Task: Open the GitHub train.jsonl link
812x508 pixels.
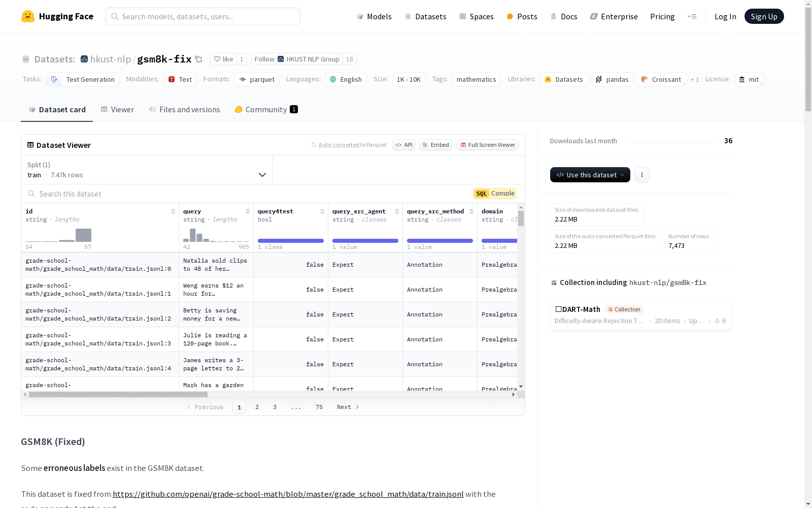Action: pyautogui.click(x=288, y=494)
